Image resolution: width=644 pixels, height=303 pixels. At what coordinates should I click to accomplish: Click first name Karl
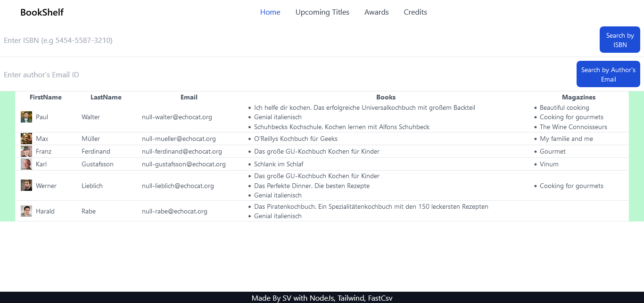tap(41, 164)
